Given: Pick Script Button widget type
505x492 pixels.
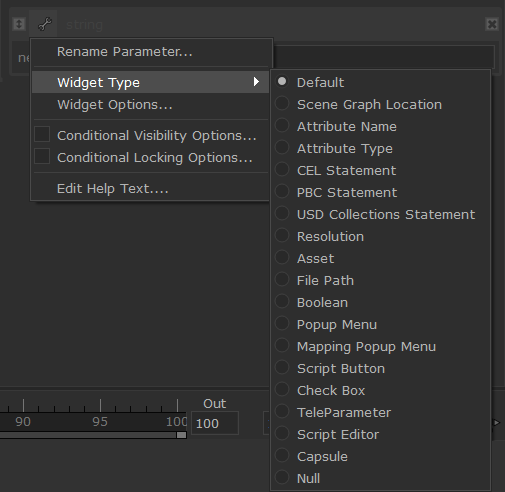Looking at the screenshot, I should [381, 368].
